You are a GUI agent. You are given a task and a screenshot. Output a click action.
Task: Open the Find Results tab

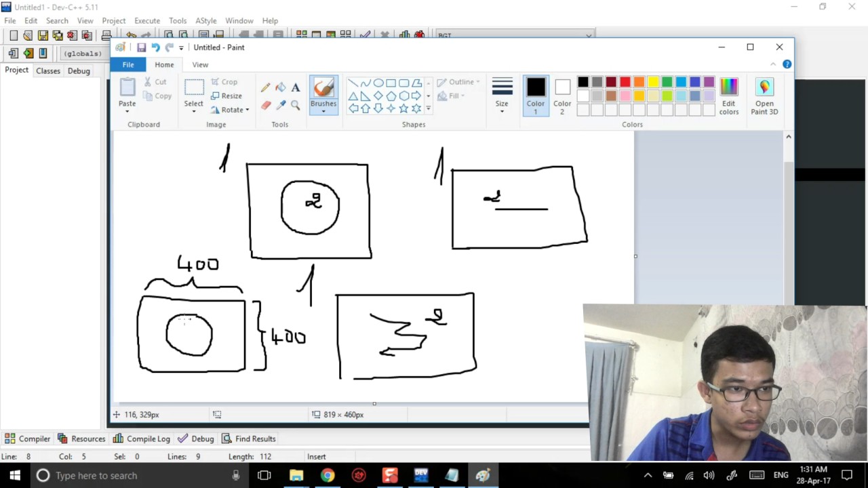pyautogui.click(x=248, y=439)
